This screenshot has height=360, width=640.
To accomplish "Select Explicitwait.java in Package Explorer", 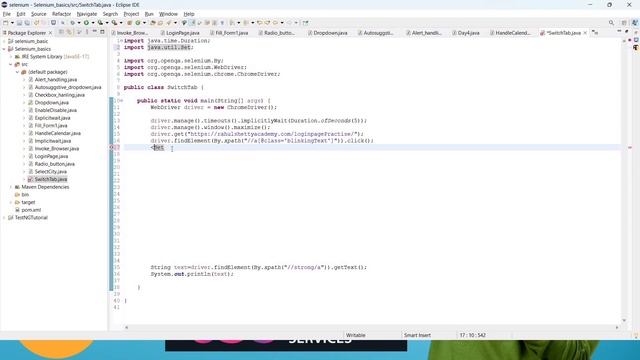I will (52, 118).
